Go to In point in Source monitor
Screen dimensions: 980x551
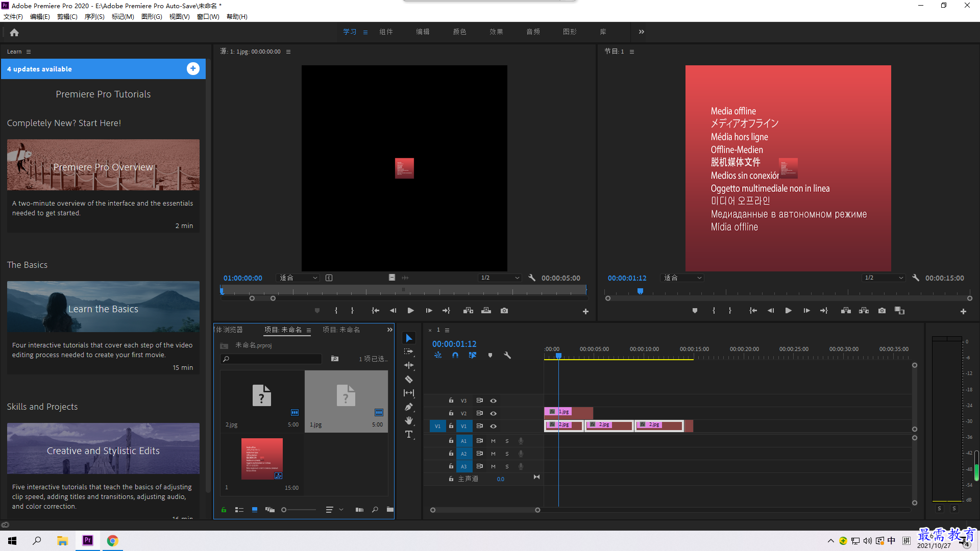pos(375,311)
